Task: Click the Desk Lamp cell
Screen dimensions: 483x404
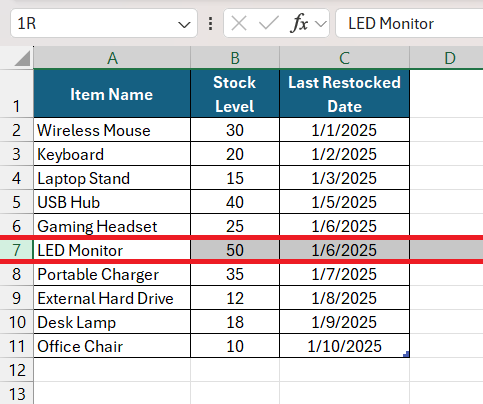Action: (112, 322)
